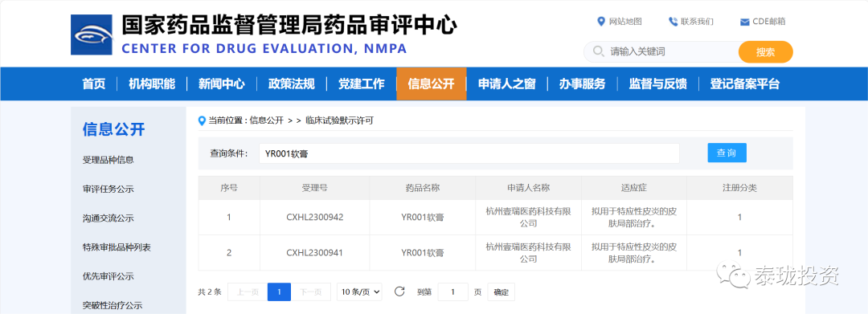Click the 注册分类 column header
This screenshot has height=314, width=868.
tap(739, 188)
